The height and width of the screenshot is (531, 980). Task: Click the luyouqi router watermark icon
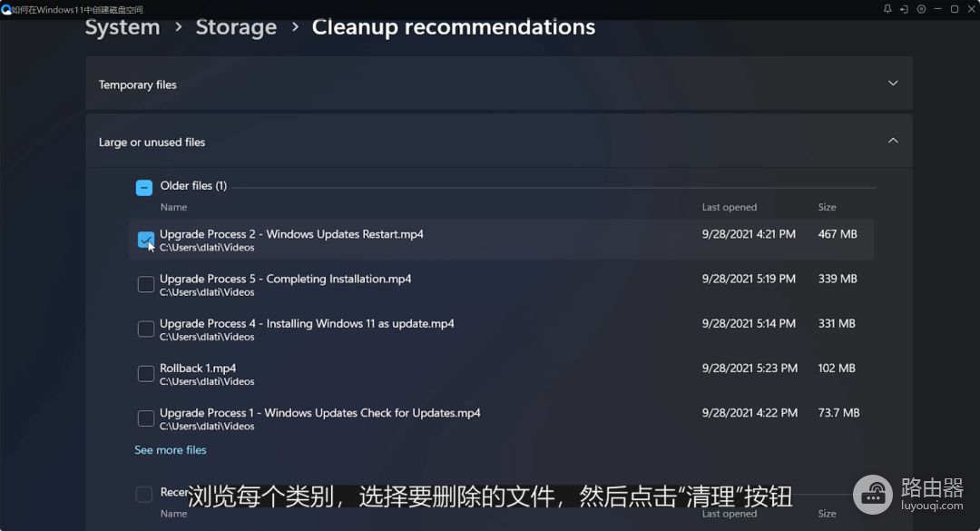pyautogui.click(x=873, y=494)
